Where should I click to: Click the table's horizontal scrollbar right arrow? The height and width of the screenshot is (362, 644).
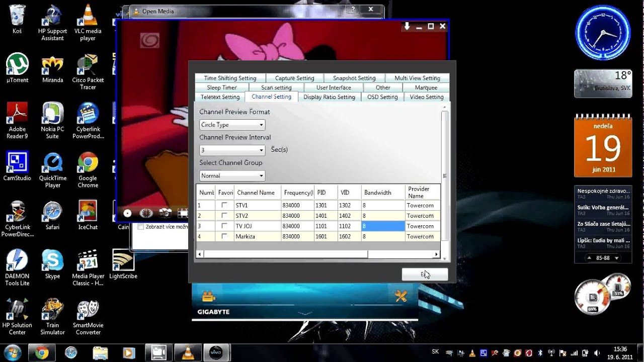tap(437, 254)
